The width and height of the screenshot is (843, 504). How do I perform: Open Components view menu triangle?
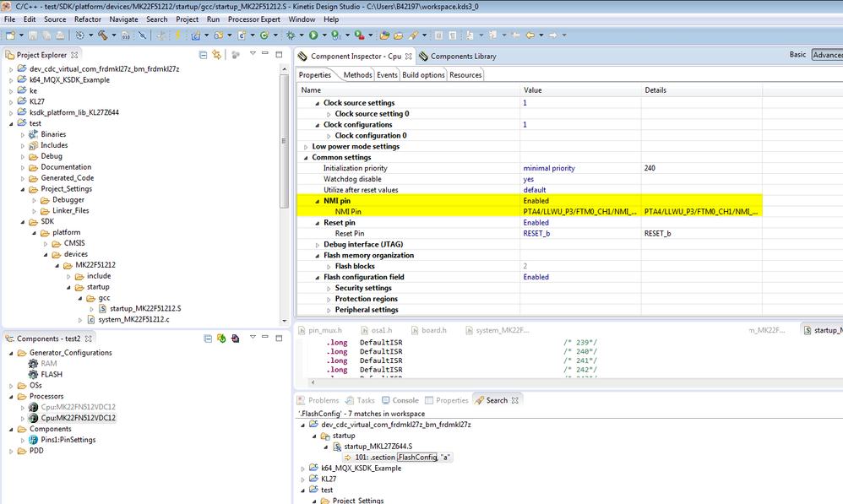tap(253, 338)
